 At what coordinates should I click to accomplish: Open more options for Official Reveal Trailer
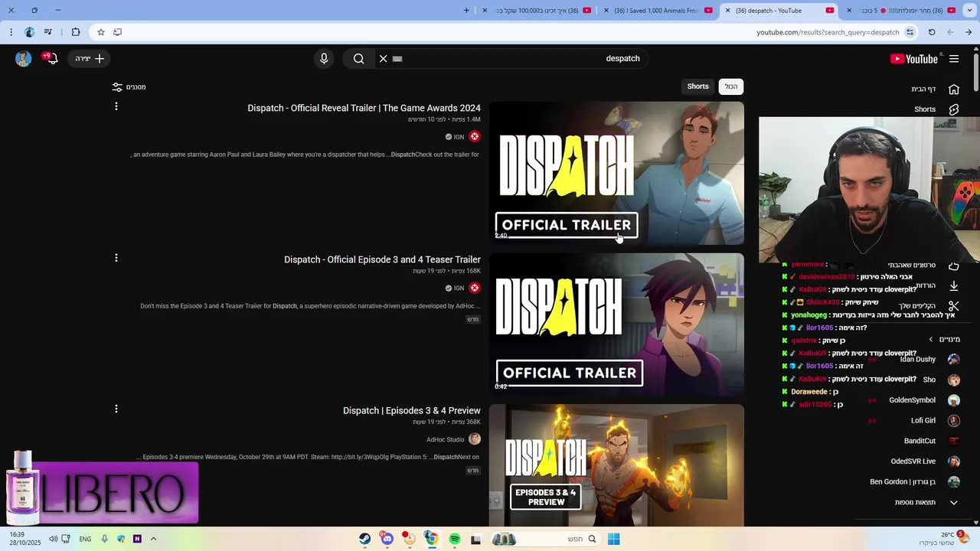(x=116, y=106)
